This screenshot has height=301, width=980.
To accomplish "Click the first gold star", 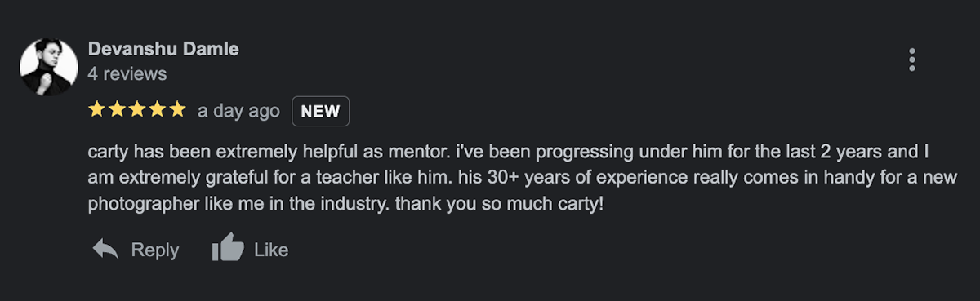I will pyautogui.click(x=97, y=110).
